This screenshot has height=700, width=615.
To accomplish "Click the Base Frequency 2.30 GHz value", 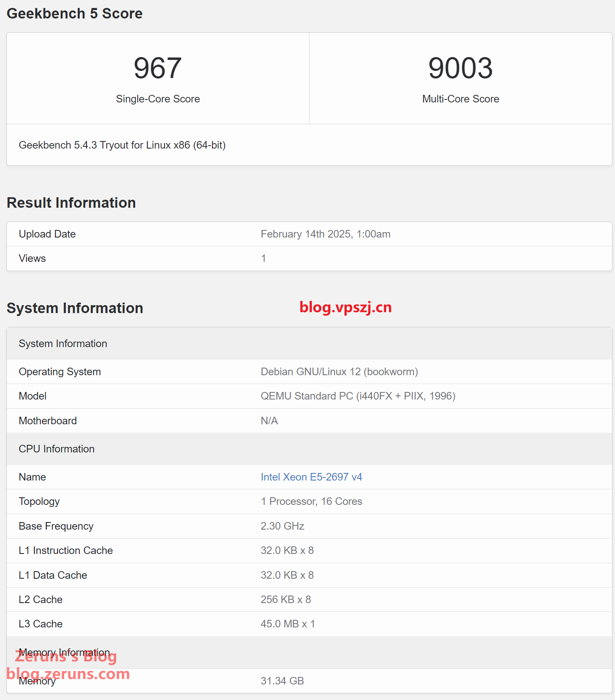I will pos(282,526).
